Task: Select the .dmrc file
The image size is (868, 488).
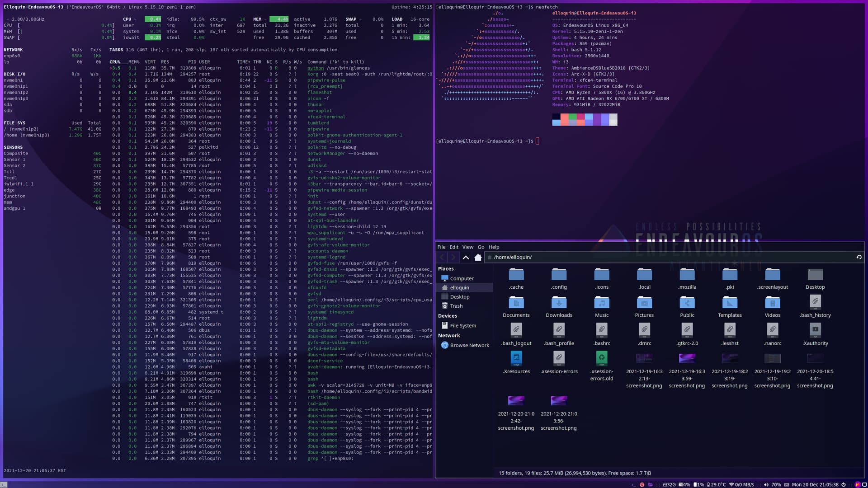Action: (644, 335)
